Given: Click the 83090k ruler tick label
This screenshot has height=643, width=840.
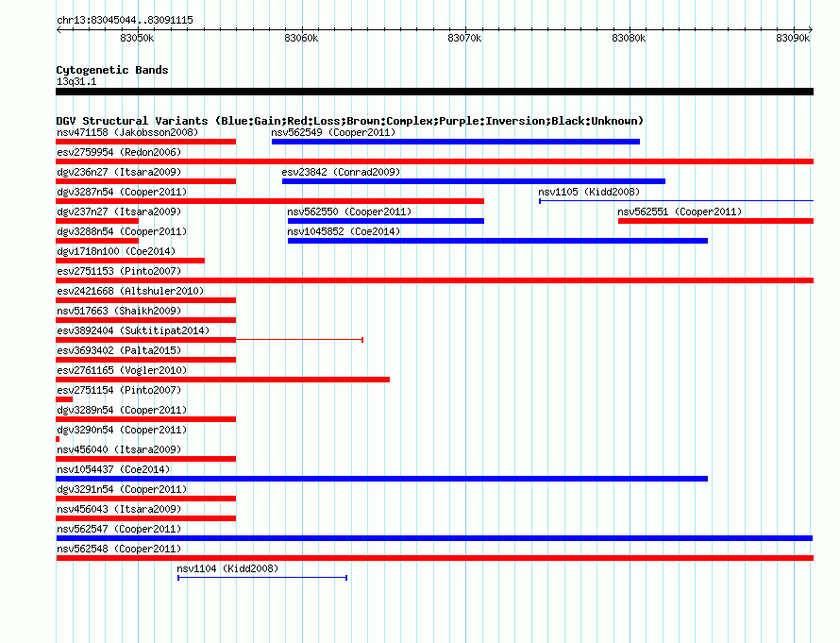Looking at the screenshot, I should click(793, 38).
